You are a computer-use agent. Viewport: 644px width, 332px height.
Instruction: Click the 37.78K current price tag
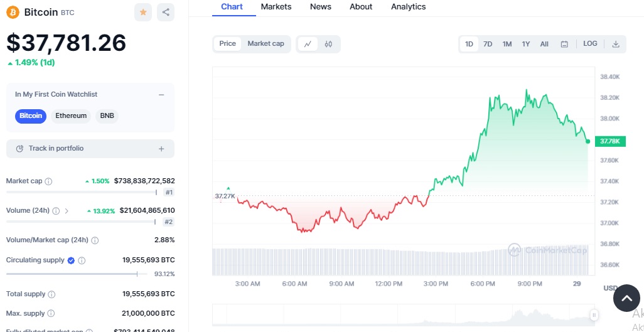coord(610,141)
